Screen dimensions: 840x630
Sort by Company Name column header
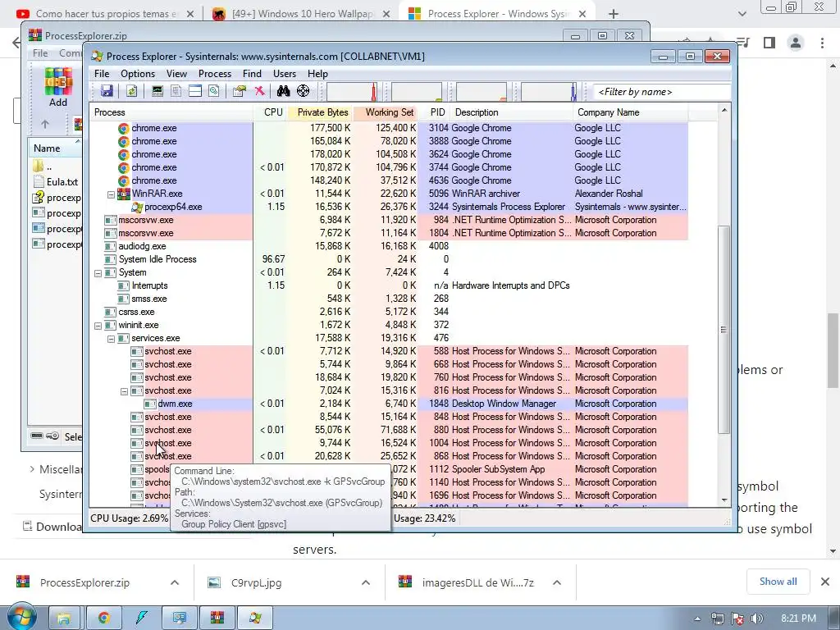click(x=631, y=112)
